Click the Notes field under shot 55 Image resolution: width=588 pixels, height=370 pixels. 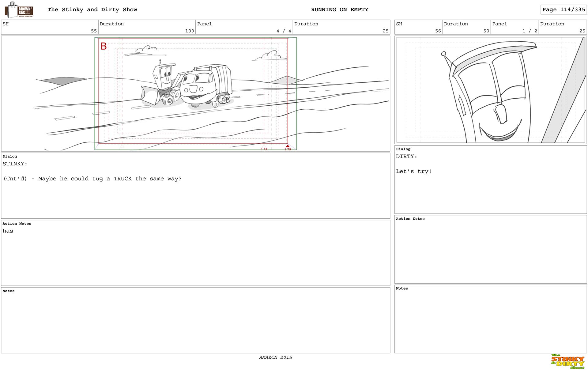coord(195,320)
